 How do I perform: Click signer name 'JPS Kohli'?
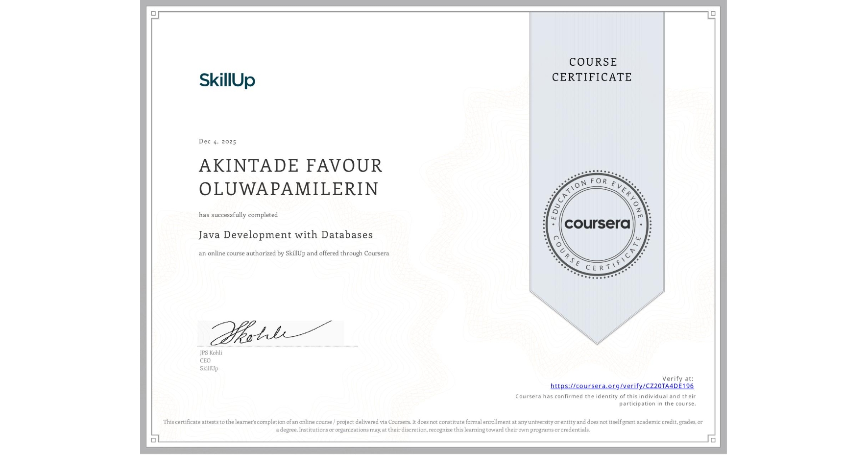(211, 353)
